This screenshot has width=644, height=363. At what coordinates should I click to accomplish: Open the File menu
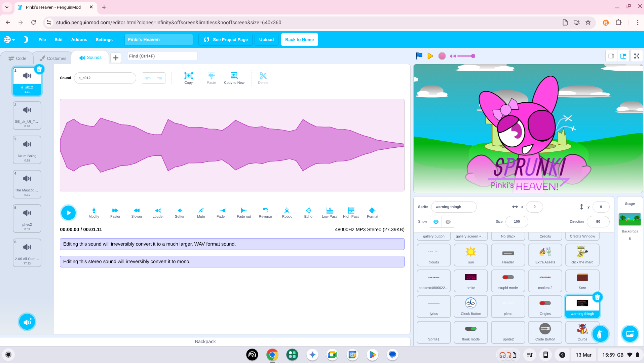pyautogui.click(x=42, y=40)
